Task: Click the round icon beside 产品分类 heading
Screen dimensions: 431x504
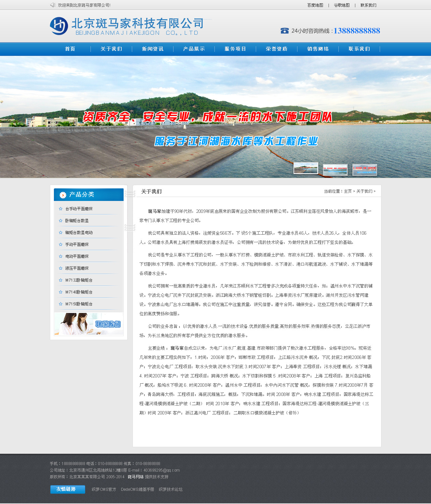Action: click(63, 195)
